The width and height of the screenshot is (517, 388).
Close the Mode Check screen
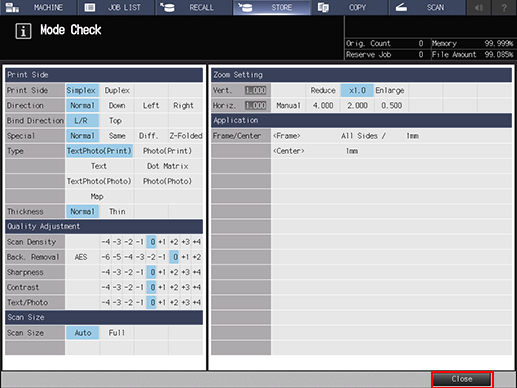click(x=462, y=379)
